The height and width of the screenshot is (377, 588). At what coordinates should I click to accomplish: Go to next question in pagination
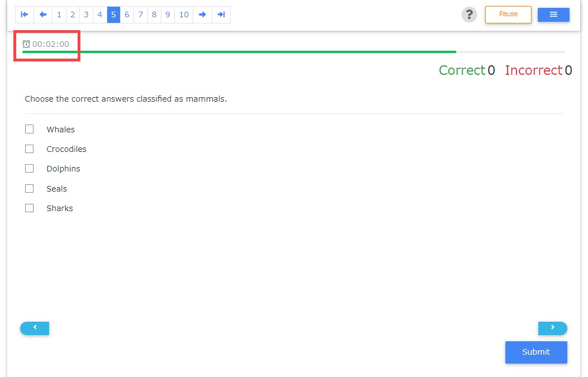click(x=202, y=15)
